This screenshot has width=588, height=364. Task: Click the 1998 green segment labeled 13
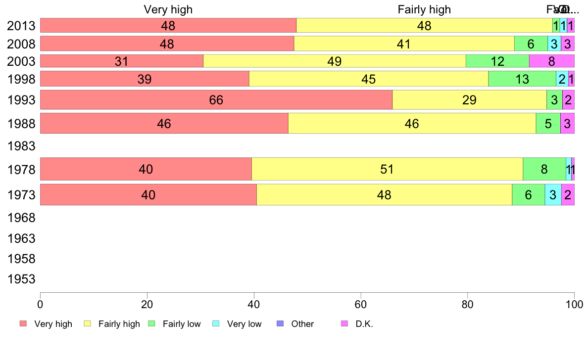tap(522, 79)
